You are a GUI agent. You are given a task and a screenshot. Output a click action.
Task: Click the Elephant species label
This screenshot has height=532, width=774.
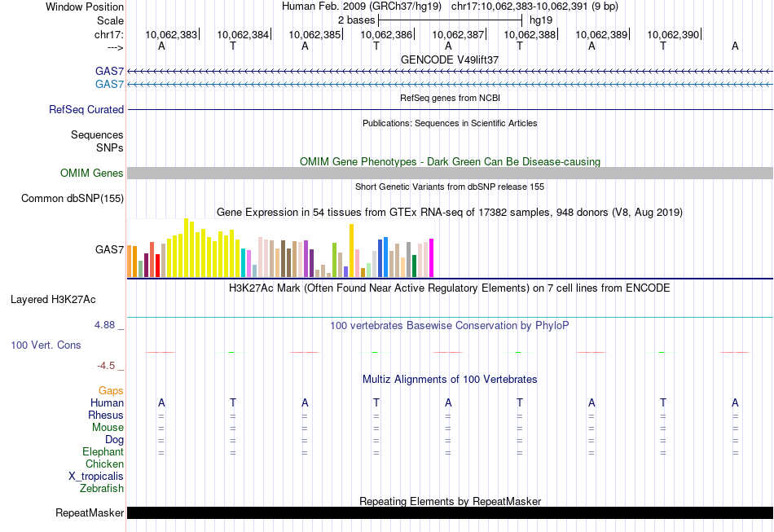(x=103, y=451)
